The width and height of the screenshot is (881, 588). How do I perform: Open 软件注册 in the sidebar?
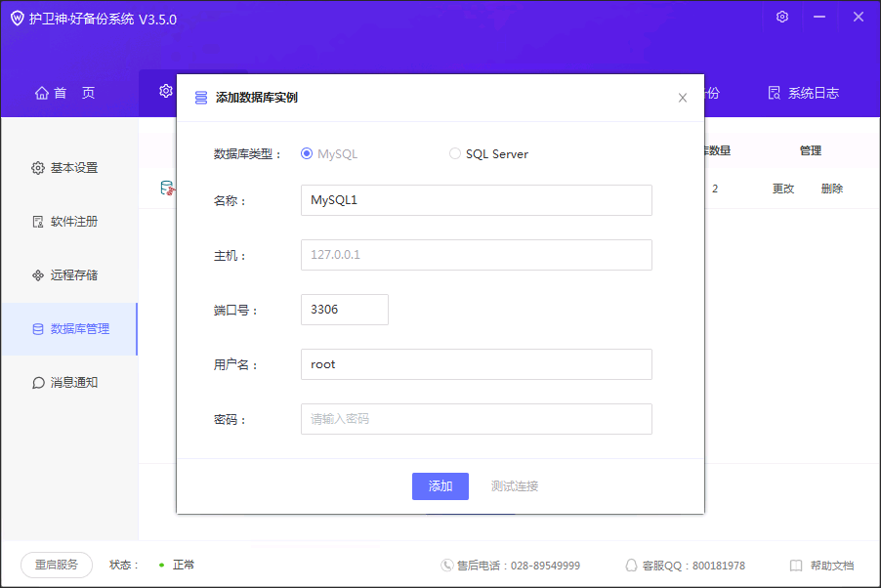pos(69,222)
